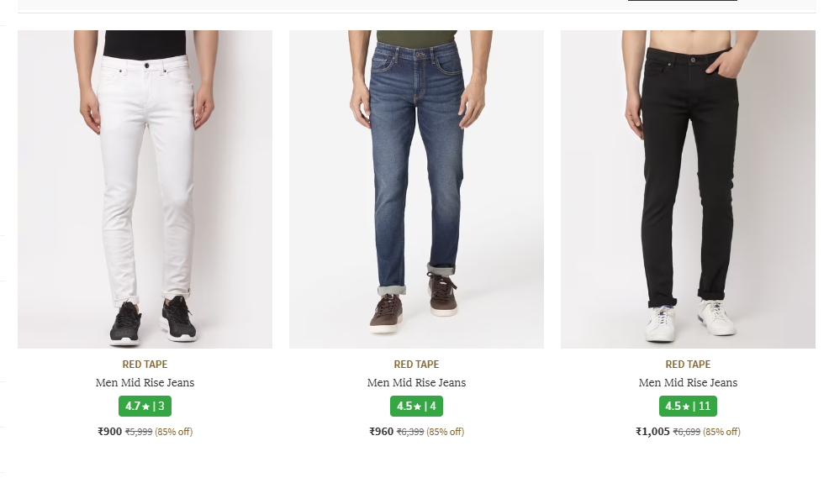The height and width of the screenshot is (504, 829).
Task: Click the 4.5 rating badge with 11 reviews
Action: coord(688,407)
